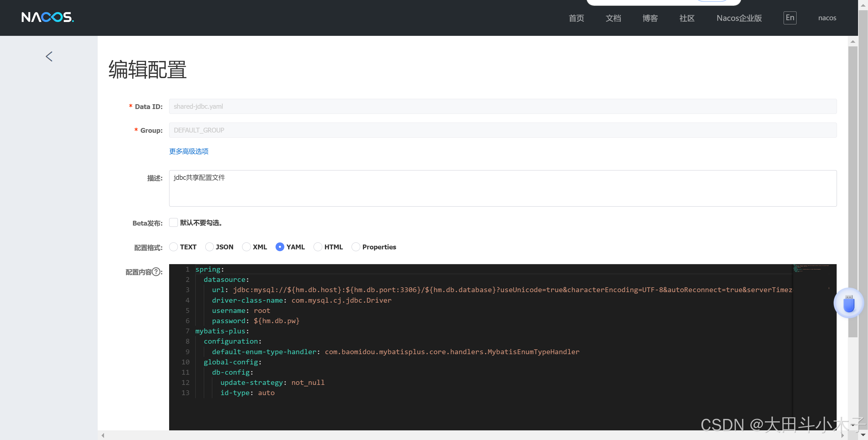The height and width of the screenshot is (440, 868).
Task: Click 'mybatis-plus:' on line 7
Action: tap(222, 331)
